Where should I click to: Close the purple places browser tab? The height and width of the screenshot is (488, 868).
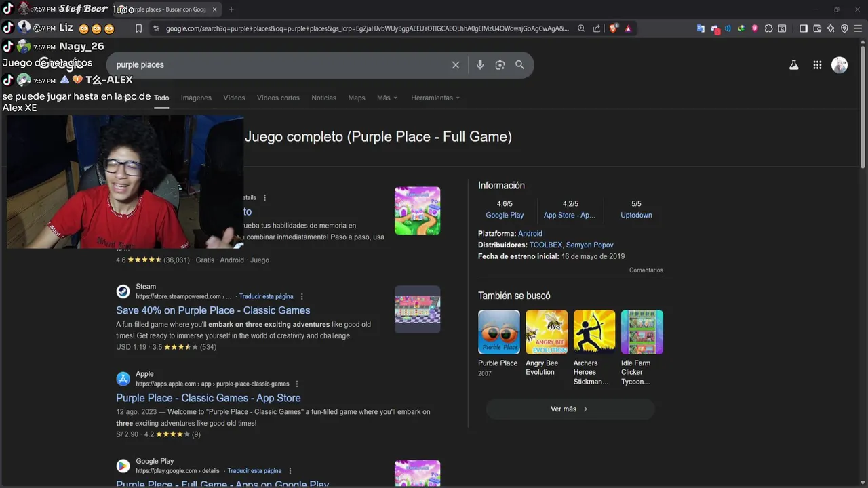pyautogui.click(x=215, y=9)
